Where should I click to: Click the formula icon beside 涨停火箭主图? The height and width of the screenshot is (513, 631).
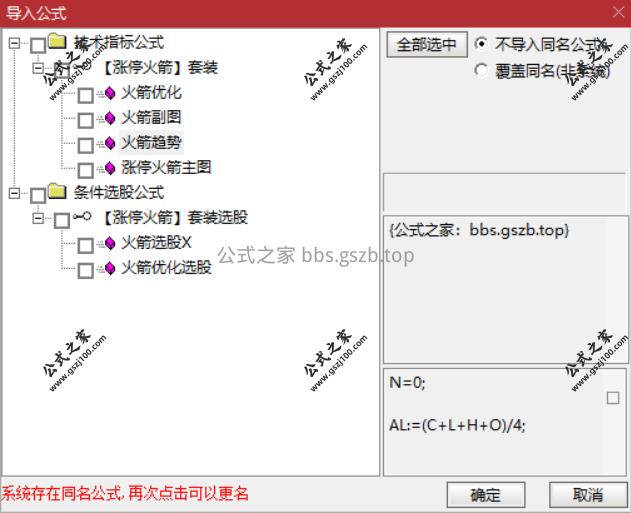110,168
